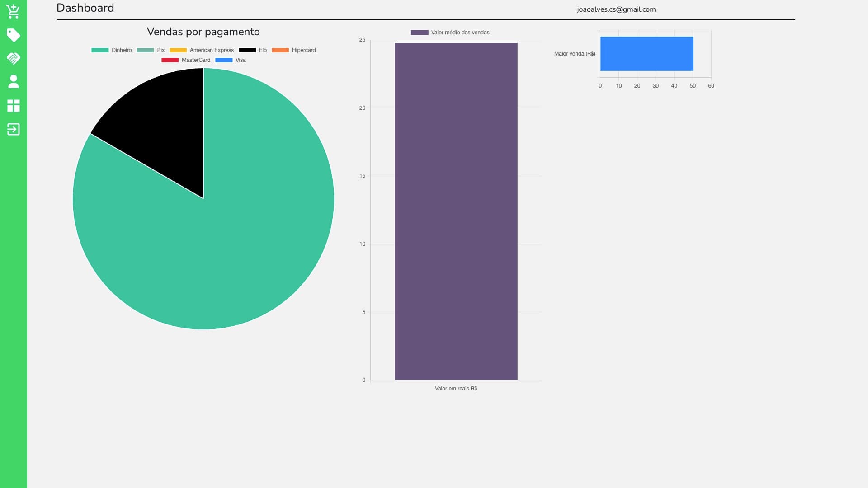Select the products tag icon in the sidebar
This screenshot has width=868, height=488.
click(x=13, y=35)
